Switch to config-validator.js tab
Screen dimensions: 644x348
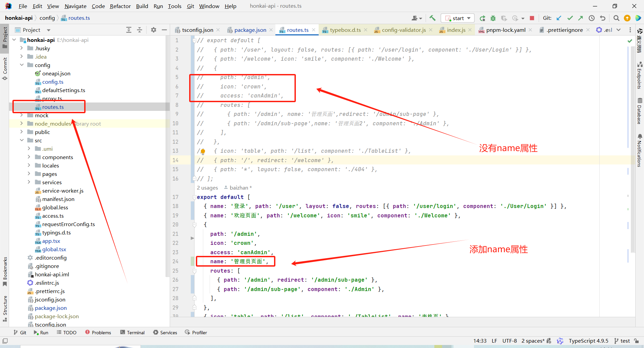(x=404, y=30)
